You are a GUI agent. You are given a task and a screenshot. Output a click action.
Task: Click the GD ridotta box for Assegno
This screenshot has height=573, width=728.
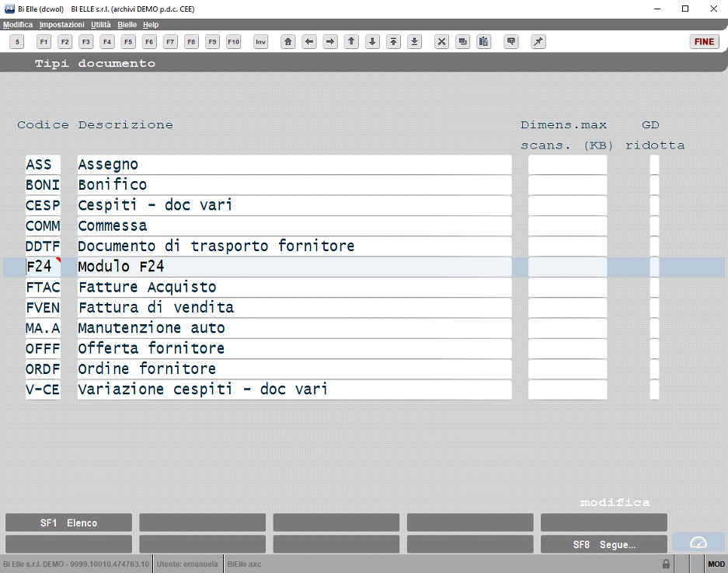[x=655, y=165]
